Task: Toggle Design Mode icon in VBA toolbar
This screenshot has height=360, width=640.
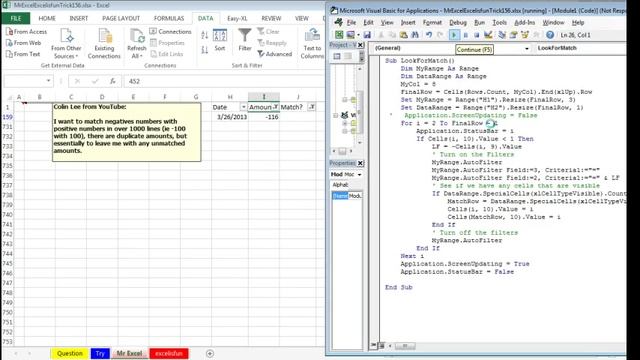Action: click(x=488, y=35)
